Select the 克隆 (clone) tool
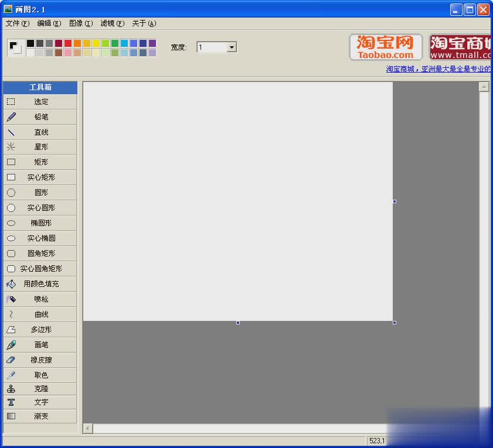The width and height of the screenshot is (493, 448). [x=40, y=388]
